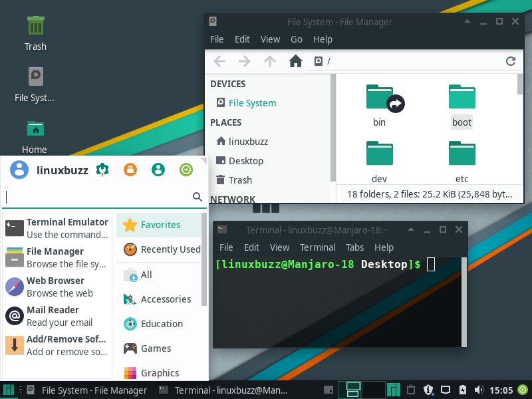Reload the folder with the refresh icon
The width and height of the screenshot is (532, 399).
pyautogui.click(x=511, y=61)
